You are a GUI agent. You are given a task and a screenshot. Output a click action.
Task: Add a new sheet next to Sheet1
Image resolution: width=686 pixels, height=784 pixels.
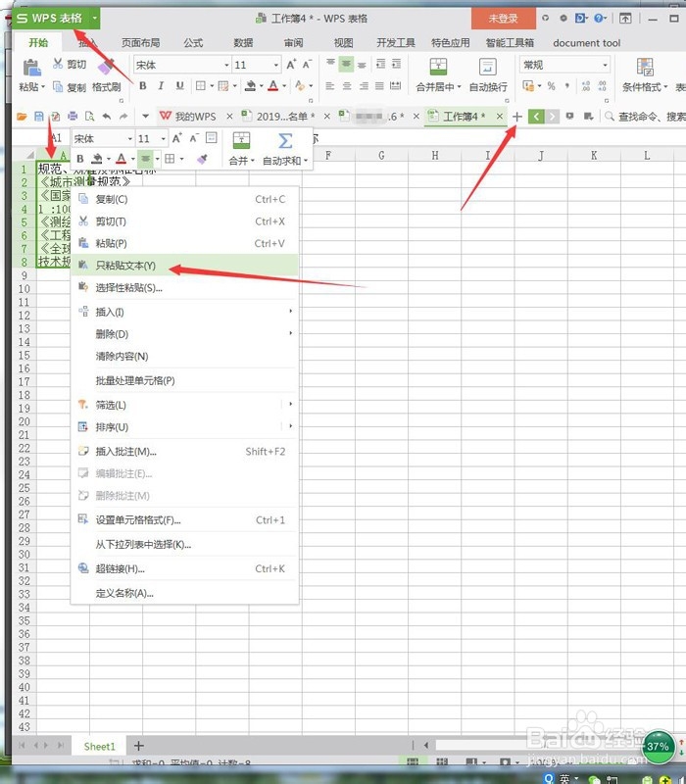[139, 746]
